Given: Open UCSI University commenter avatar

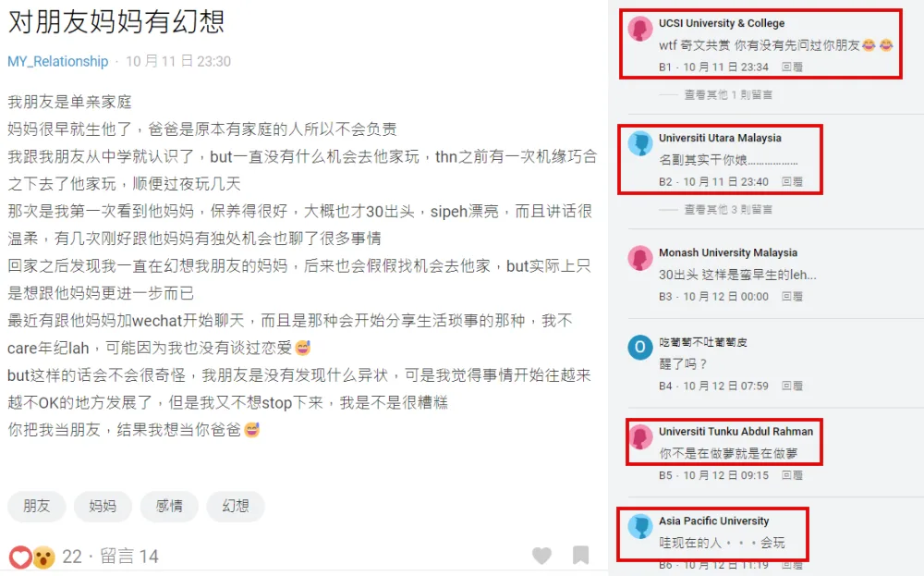Looking at the screenshot, I should pos(640,29).
